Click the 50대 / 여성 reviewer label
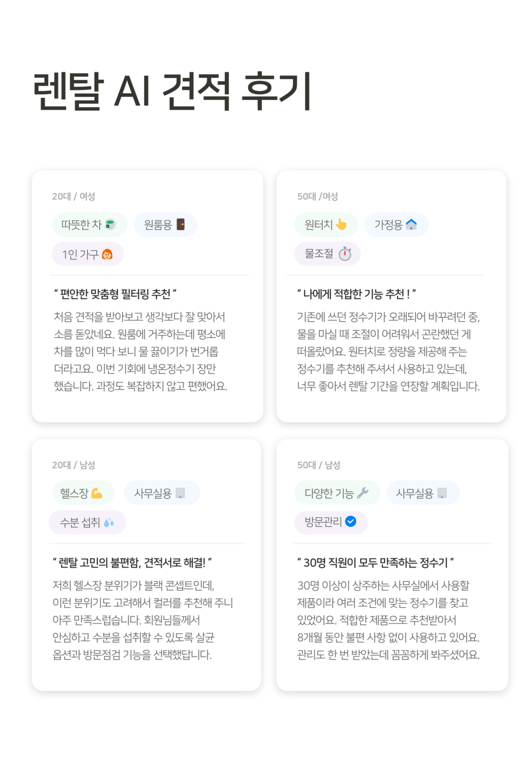Viewport: 532px width, 774px height. click(318, 196)
